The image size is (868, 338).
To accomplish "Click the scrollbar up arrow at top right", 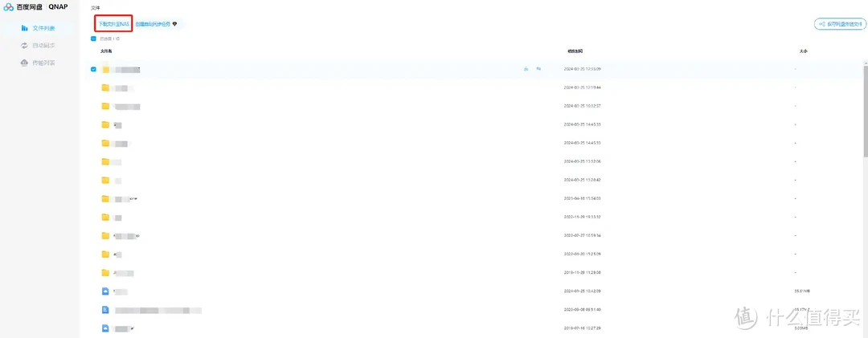I will pyautogui.click(x=866, y=63).
